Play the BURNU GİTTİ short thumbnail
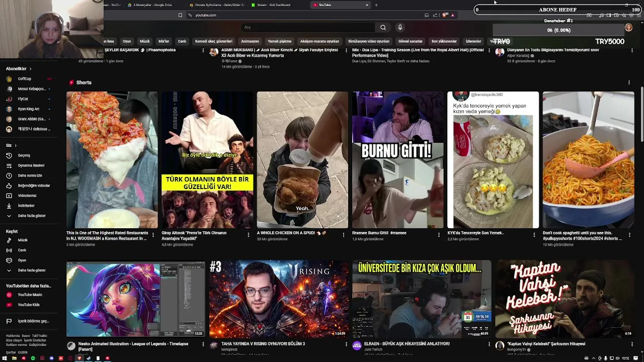This screenshot has height=362, width=644. click(397, 160)
